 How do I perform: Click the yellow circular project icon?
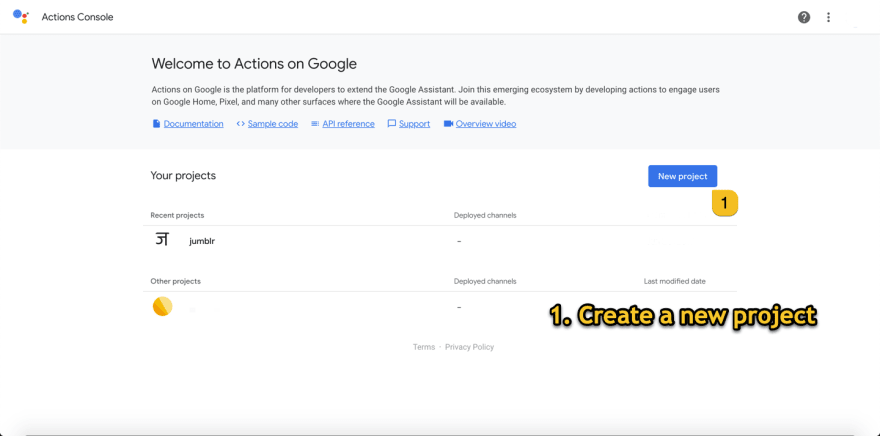tap(163, 306)
